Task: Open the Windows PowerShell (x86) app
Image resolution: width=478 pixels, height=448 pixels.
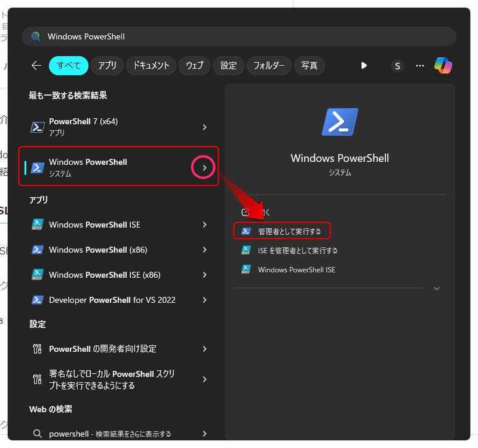Action: click(119, 250)
